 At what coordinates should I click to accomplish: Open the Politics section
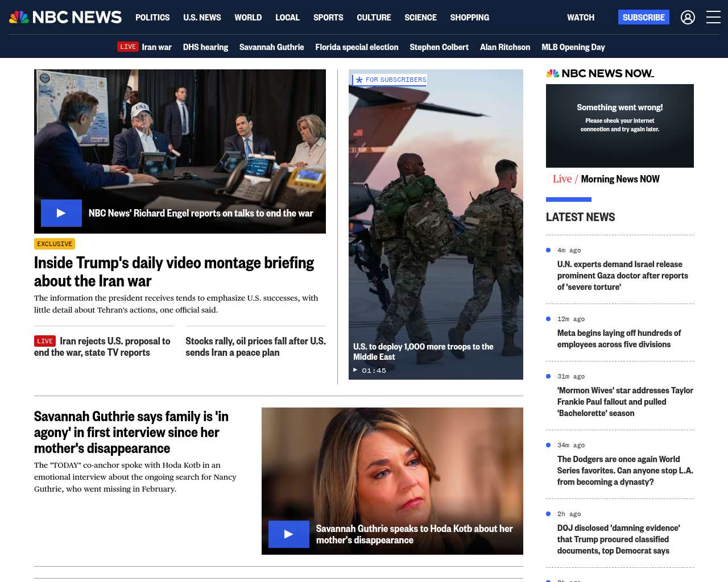[x=152, y=18]
